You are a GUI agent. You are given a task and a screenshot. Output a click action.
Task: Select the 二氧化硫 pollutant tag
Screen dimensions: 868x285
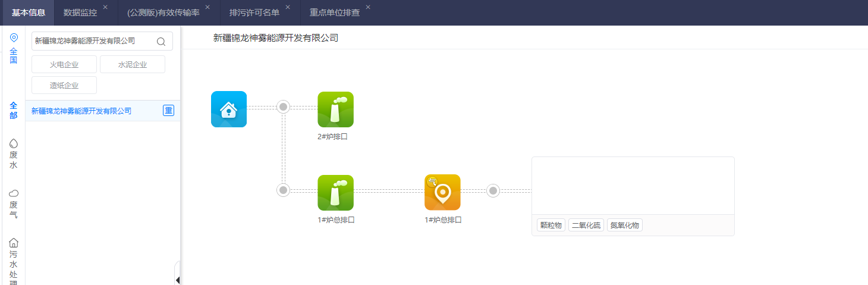click(x=586, y=226)
